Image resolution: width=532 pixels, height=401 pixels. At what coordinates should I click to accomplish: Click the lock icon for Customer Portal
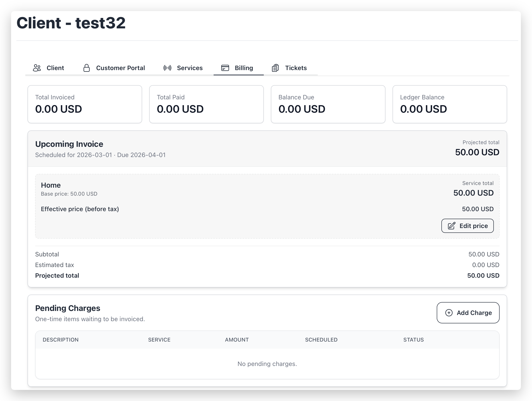click(x=87, y=68)
